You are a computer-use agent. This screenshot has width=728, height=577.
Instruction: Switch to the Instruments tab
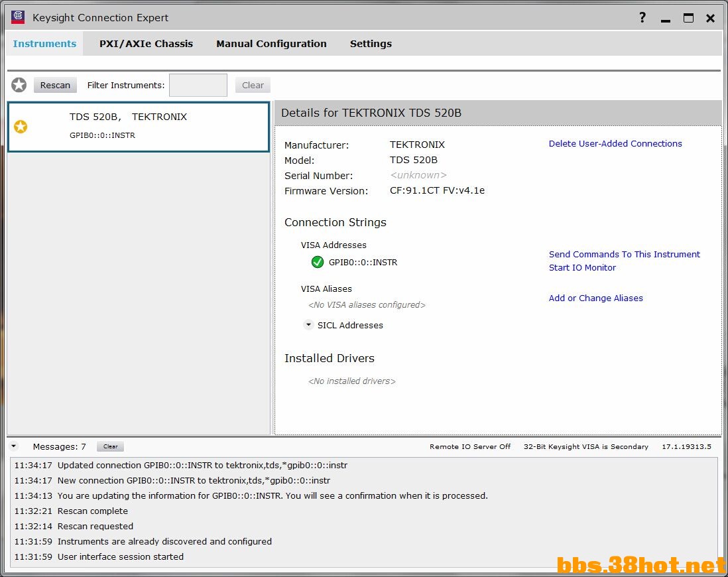tap(44, 44)
